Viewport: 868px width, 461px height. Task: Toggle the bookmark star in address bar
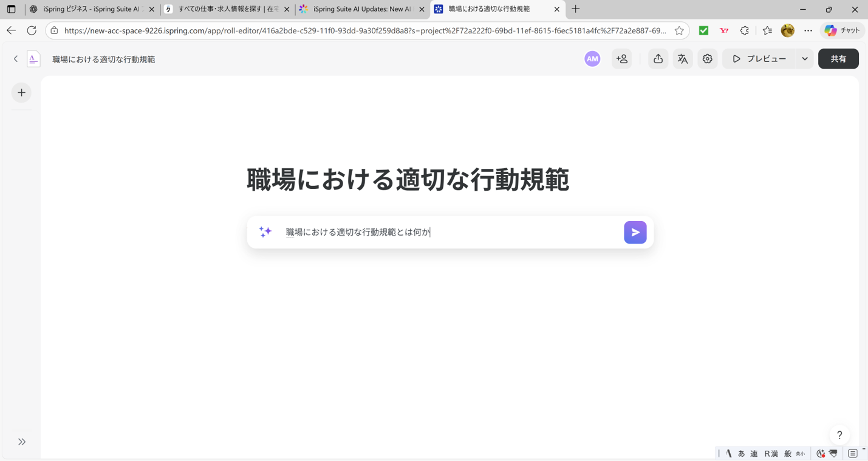(x=680, y=30)
